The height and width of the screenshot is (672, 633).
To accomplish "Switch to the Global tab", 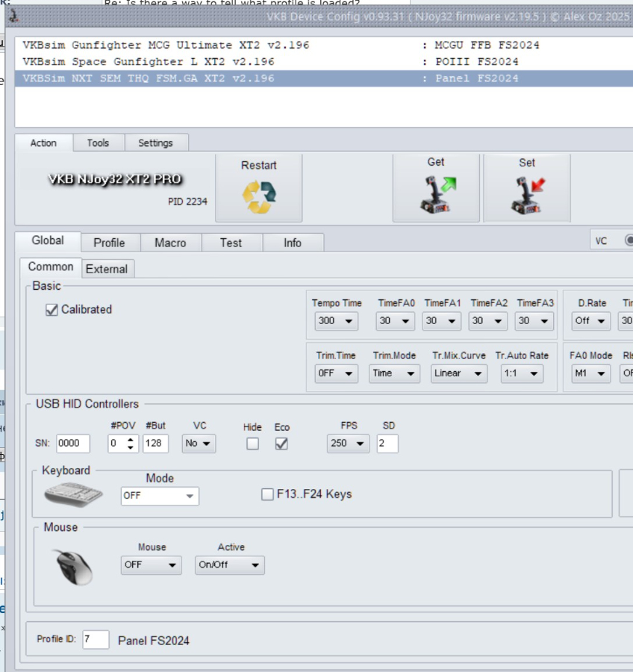I will coord(48,241).
